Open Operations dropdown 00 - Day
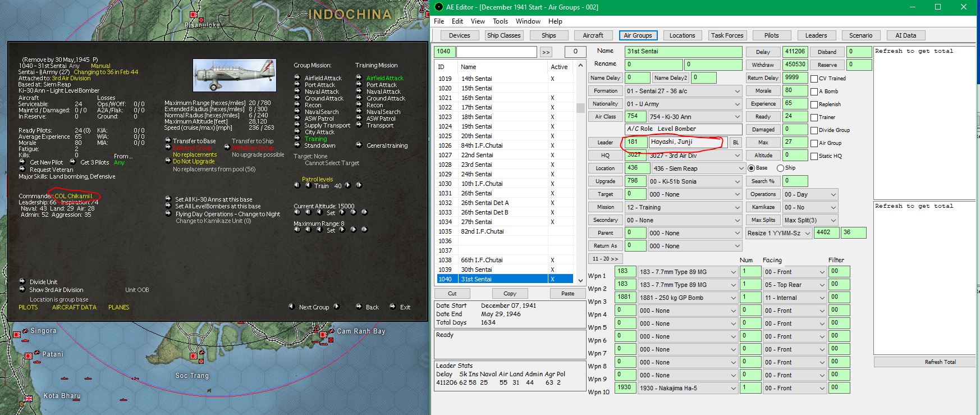The height and width of the screenshot is (415, 980). 810,194
